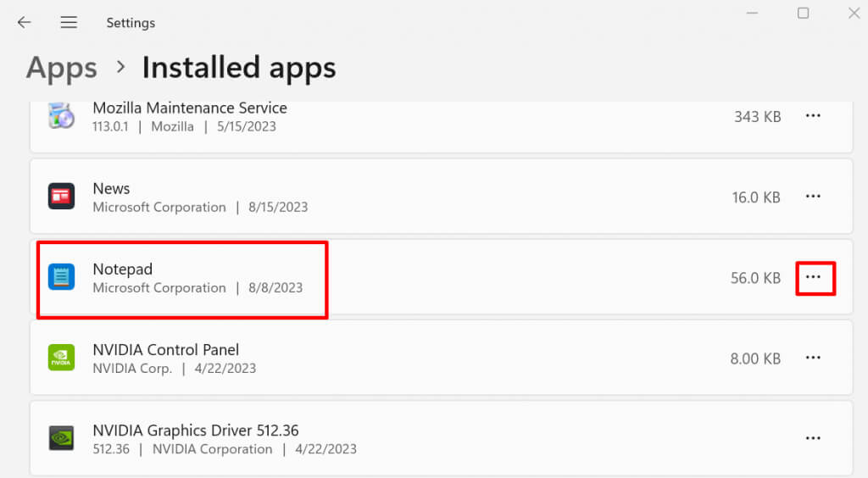Click the Mozilla Maintenance Service name
Viewport: 868px width, 478px height.
pyautogui.click(x=190, y=108)
